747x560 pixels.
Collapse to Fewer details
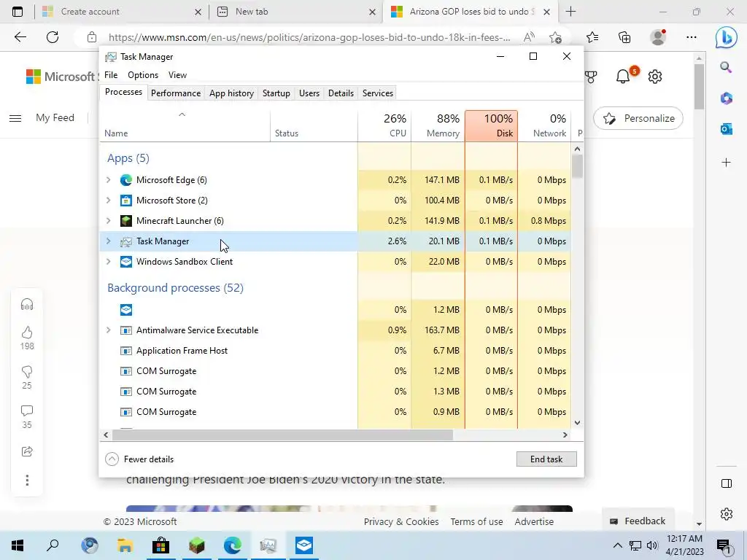[139, 459]
